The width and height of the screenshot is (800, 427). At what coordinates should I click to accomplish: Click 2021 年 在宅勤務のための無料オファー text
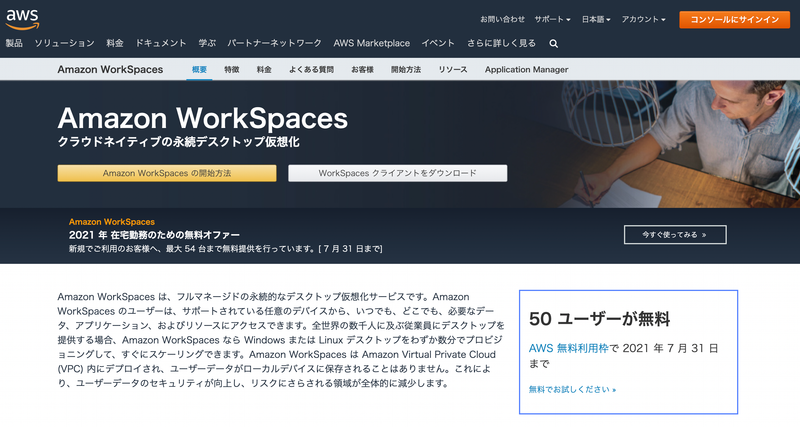[154, 235]
